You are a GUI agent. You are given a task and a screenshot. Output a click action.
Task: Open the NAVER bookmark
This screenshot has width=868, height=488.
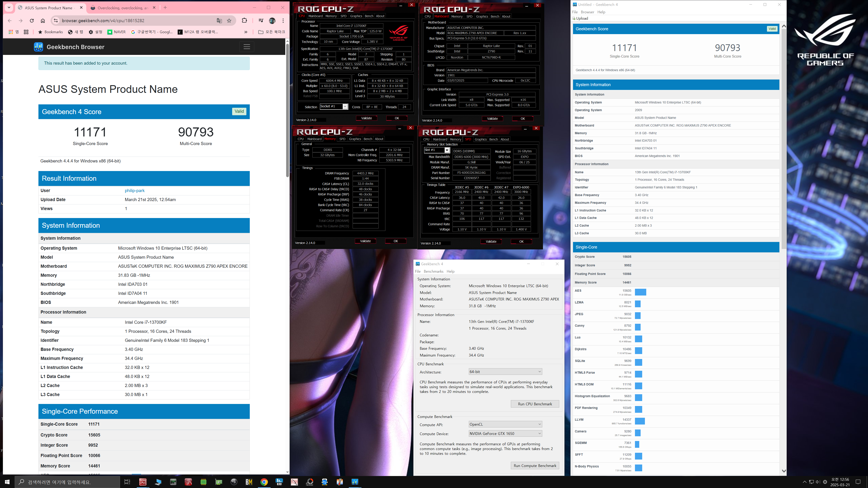tap(116, 32)
